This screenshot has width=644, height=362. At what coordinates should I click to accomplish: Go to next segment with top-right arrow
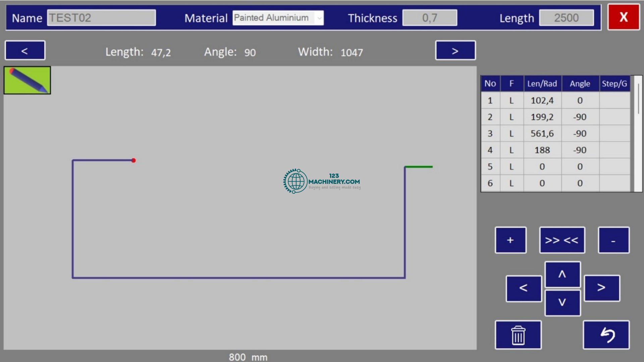click(x=455, y=51)
